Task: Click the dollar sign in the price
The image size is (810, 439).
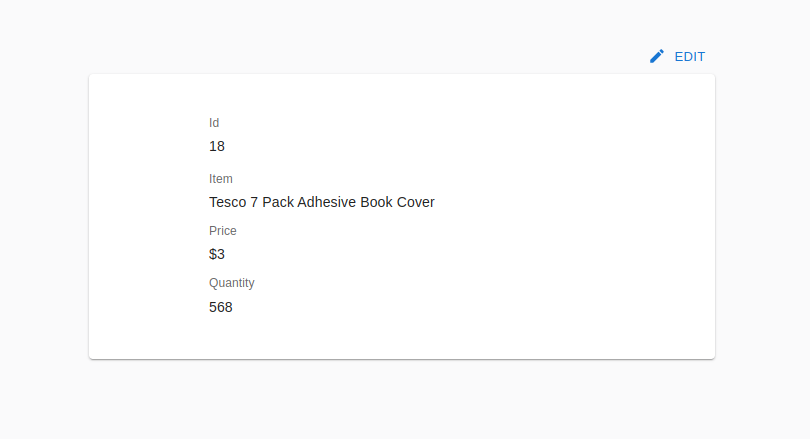Action: click(213, 254)
